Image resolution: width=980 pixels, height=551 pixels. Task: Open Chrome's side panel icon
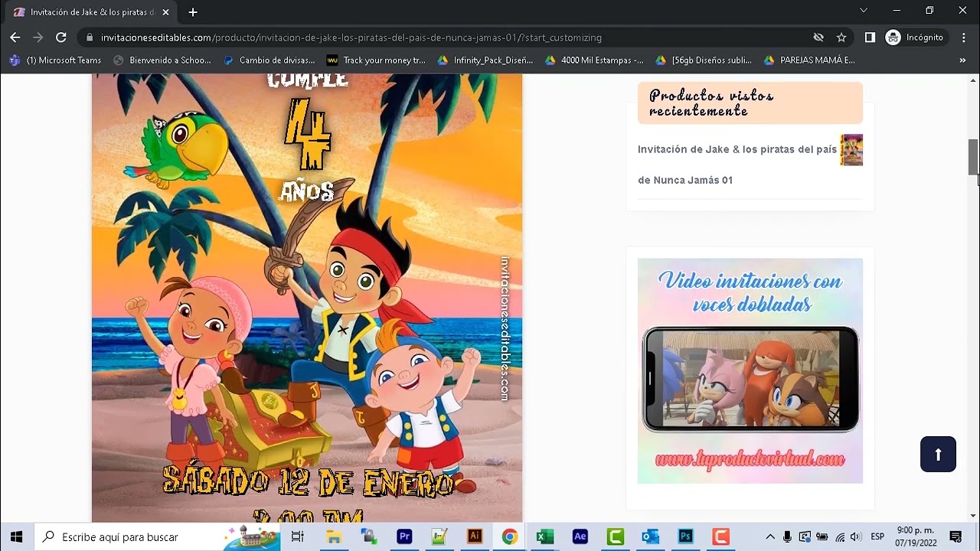tap(869, 37)
